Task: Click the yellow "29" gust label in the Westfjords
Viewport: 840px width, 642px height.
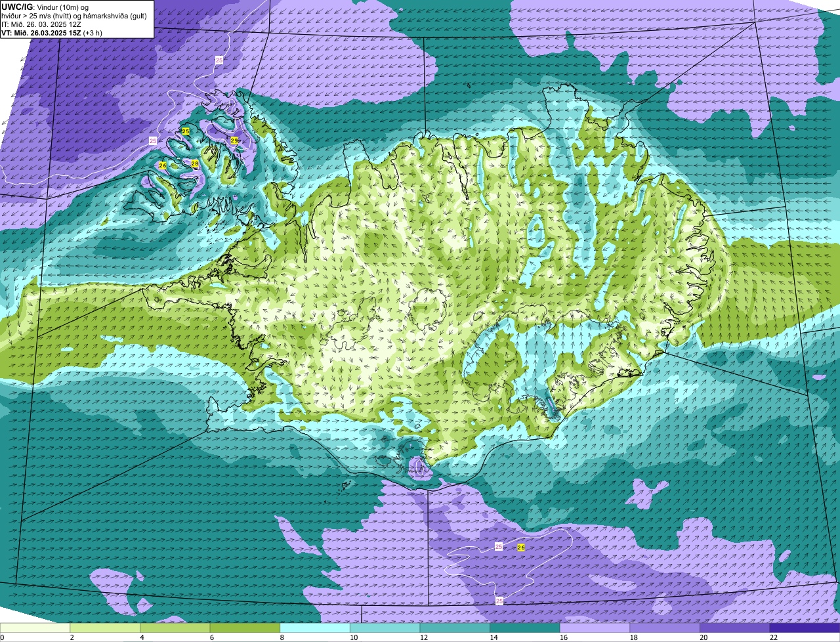Action: tap(234, 140)
